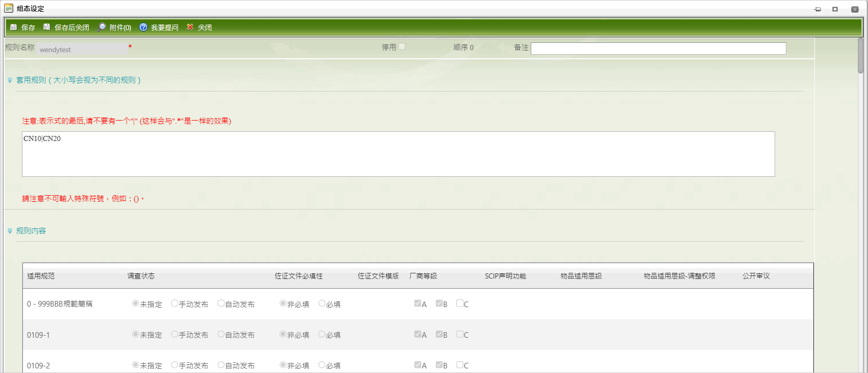
Task: Click the 适用规范 column header
Action: click(x=41, y=276)
